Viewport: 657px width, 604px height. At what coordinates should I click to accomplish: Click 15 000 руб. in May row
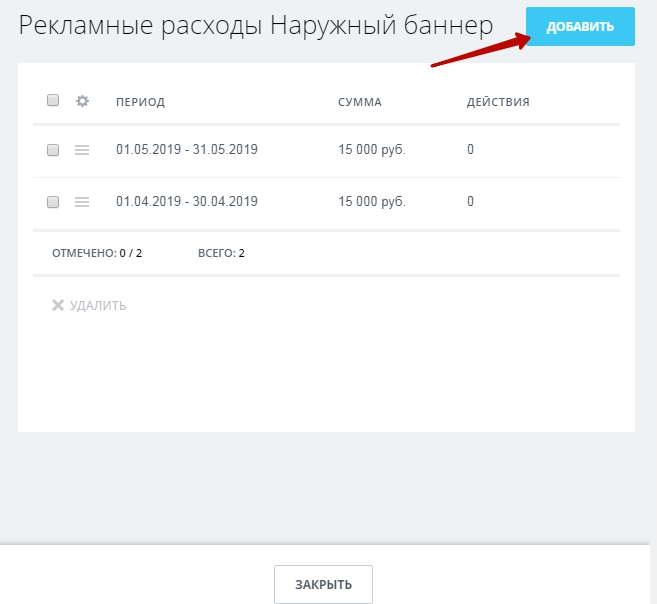tap(372, 150)
